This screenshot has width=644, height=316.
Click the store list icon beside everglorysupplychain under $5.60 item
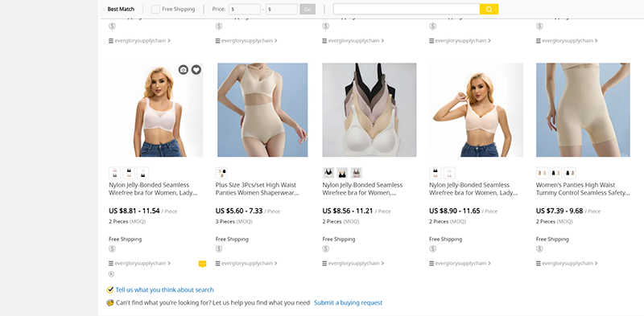(217, 264)
